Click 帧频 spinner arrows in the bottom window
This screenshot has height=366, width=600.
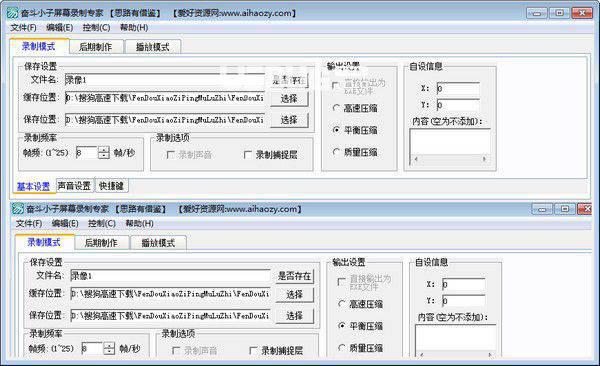pos(109,349)
